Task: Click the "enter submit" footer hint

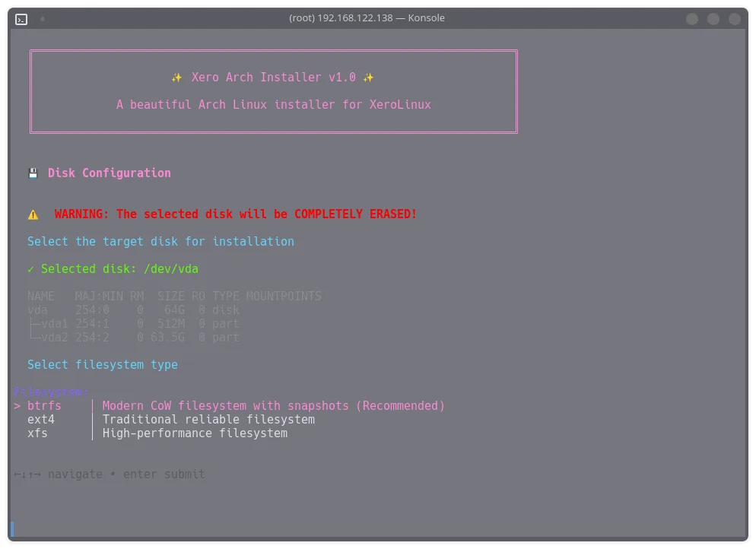Action: pos(164,474)
